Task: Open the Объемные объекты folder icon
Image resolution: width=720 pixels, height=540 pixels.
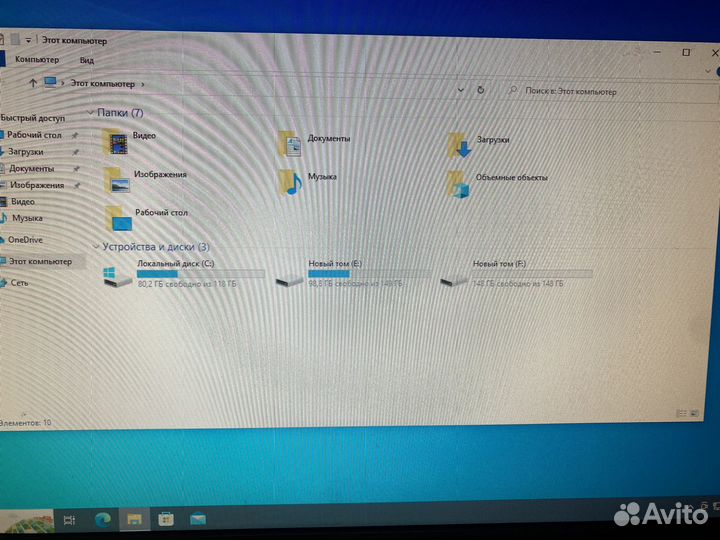Action: click(x=460, y=185)
